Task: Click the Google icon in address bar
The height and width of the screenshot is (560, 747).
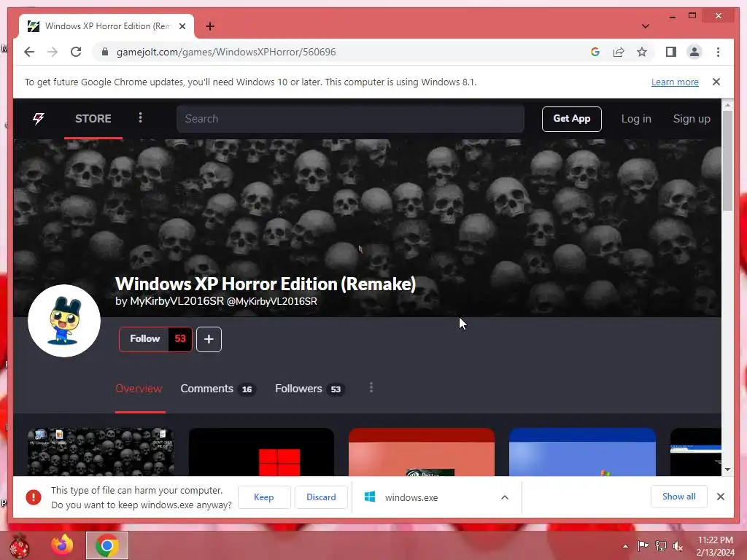Action: click(x=595, y=52)
